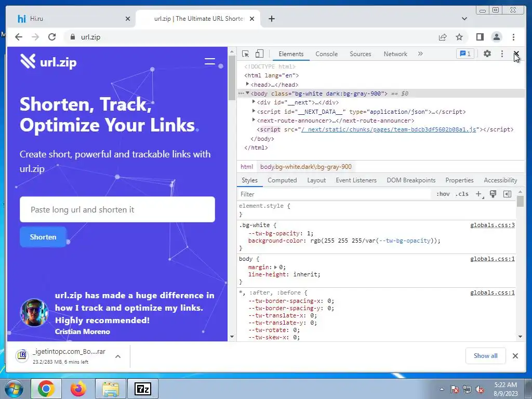This screenshot has height=399, width=532.
Task: Open Firefox from the taskbar
Action: click(x=78, y=389)
